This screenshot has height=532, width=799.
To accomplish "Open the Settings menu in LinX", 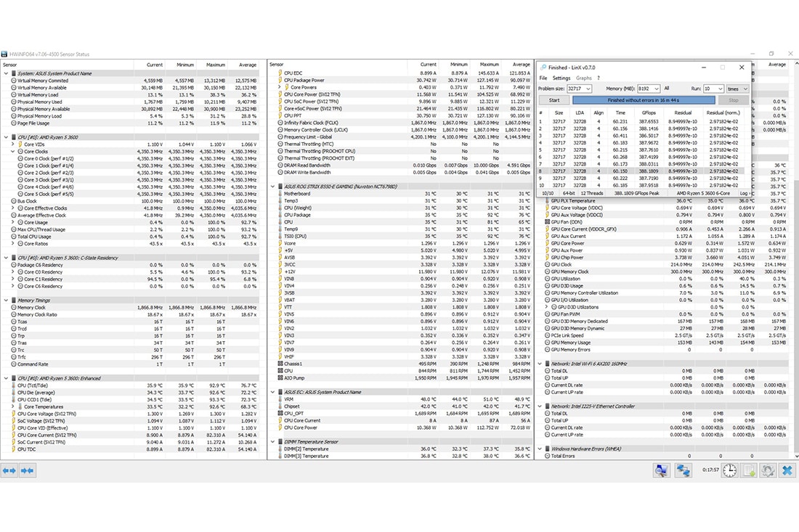I will (x=561, y=78).
